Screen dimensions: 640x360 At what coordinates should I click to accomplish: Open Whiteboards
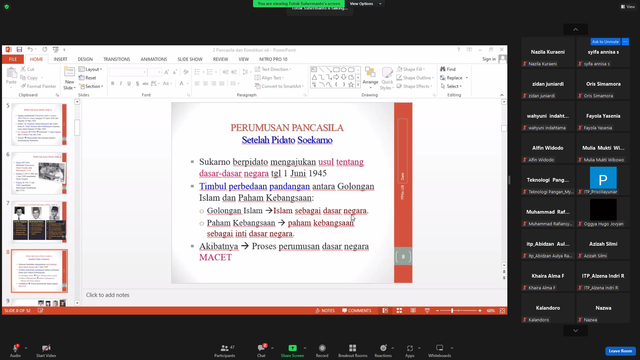440,350
